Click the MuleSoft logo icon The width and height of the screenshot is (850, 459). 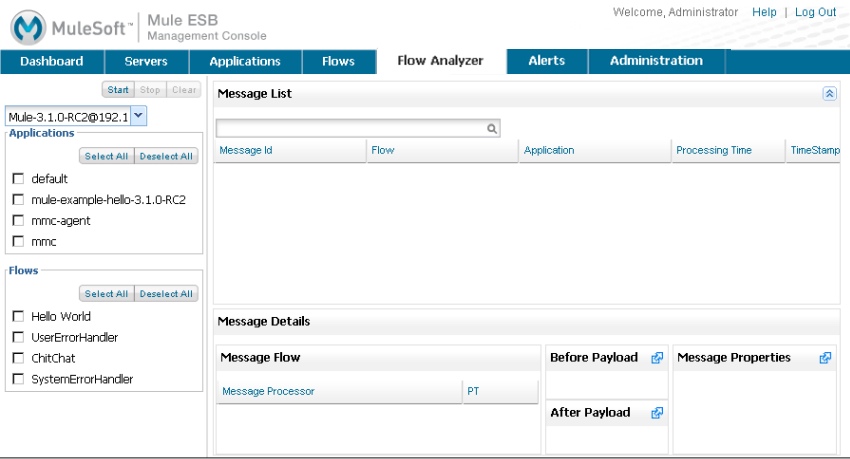point(28,27)
